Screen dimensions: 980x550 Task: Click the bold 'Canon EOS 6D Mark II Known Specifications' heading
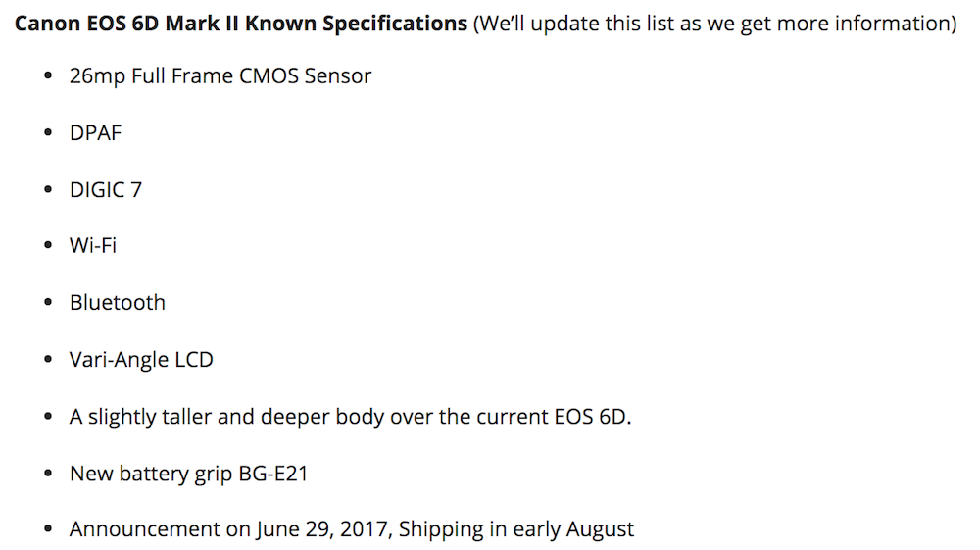point(240,24)
